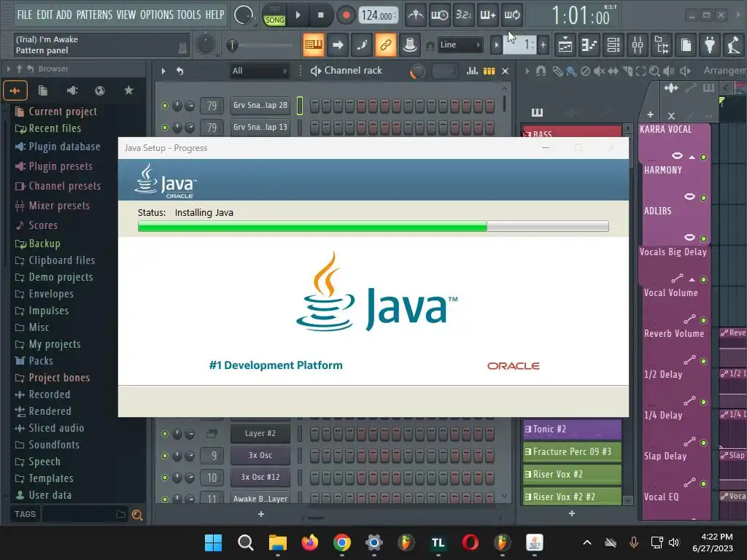The image size is (747, 560).
Task: Toggle typing keyboard to piano icon
Action: click(x=314, y=45)
